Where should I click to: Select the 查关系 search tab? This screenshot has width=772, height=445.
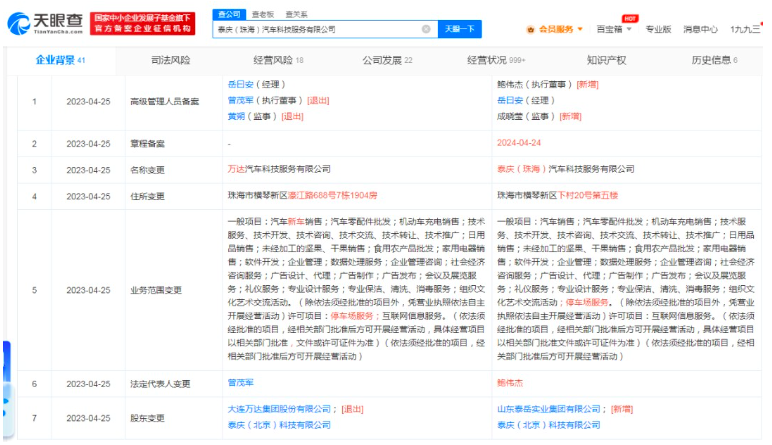click(x=296, y=14)
